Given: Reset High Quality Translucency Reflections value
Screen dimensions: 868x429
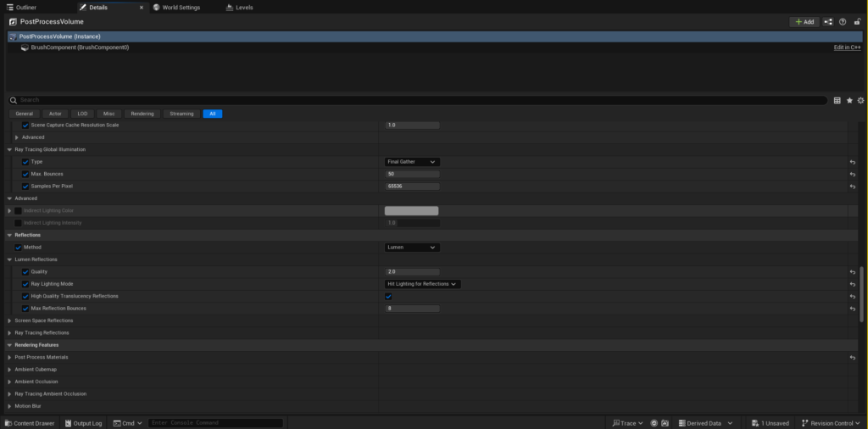Looking at the screenshot, I should pyautogui.click(x=853, y=297).
